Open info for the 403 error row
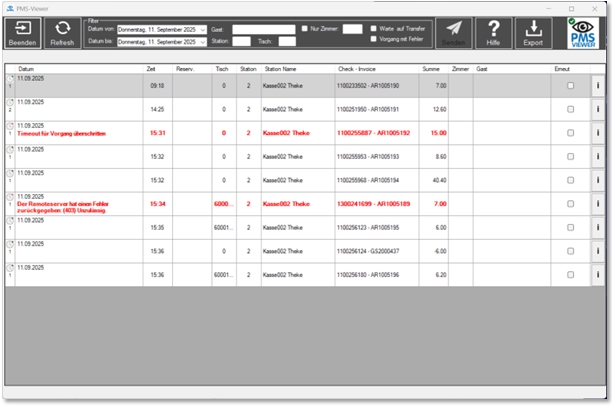This screenshot has height=407, width=612. (x=597, y=204)
